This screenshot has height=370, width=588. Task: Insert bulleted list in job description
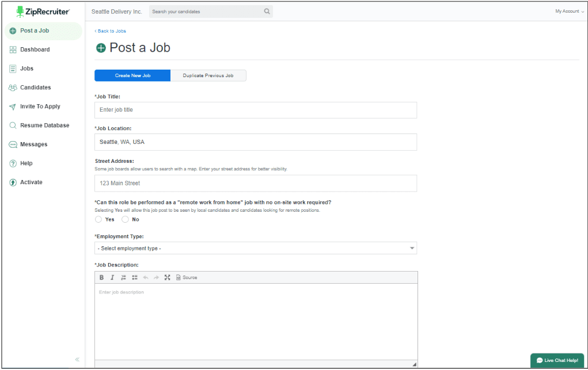134,277
